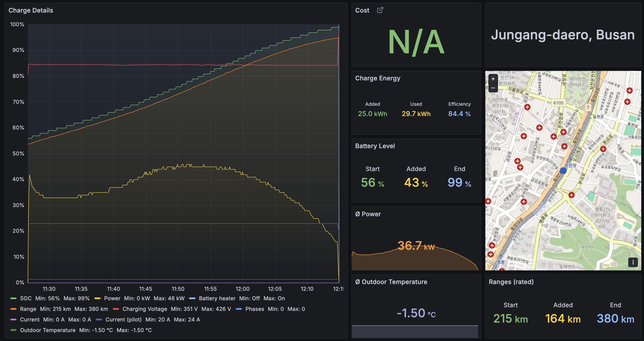Open the Charge Details panel title menu

[x=31, y=10]
